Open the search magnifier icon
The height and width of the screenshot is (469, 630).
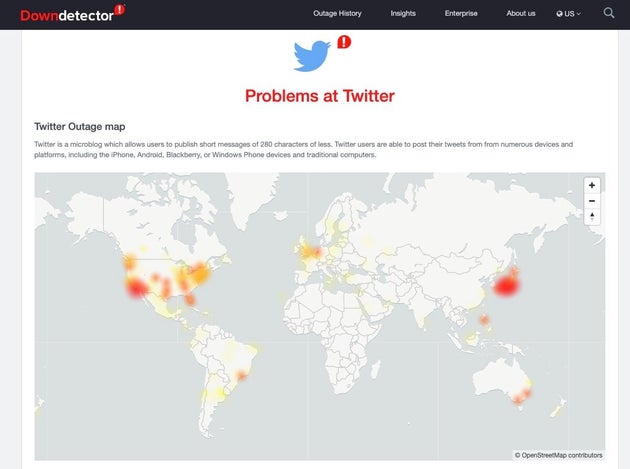609,13
